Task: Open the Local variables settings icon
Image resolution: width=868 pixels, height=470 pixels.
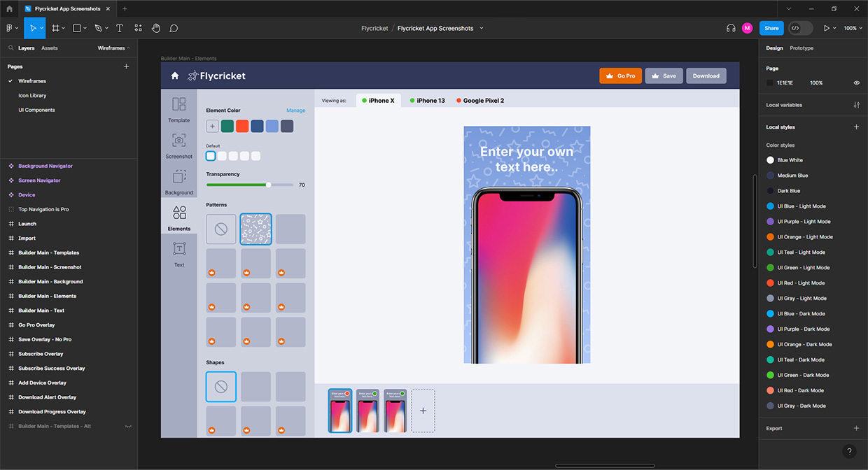Action: click(x=856, y=105)
